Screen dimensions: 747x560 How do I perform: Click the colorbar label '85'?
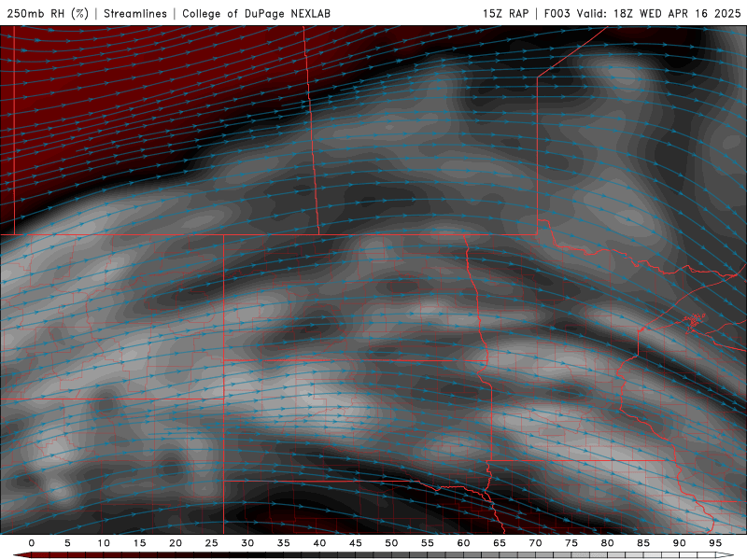click(643, 543)
